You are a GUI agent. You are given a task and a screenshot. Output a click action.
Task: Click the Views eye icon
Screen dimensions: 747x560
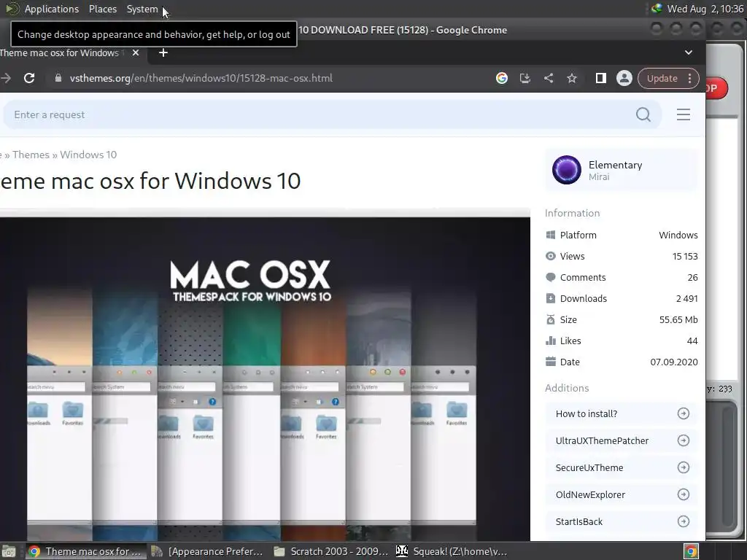[550, 256]
